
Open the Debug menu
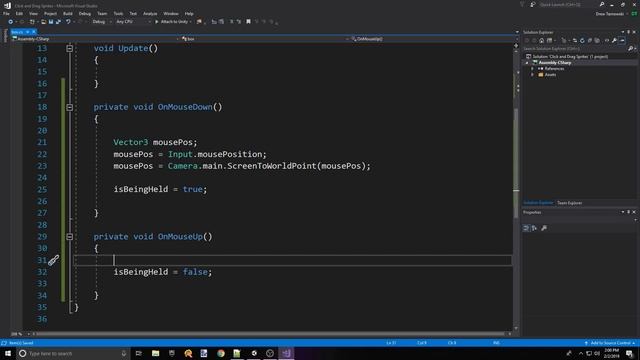(85, 13)
